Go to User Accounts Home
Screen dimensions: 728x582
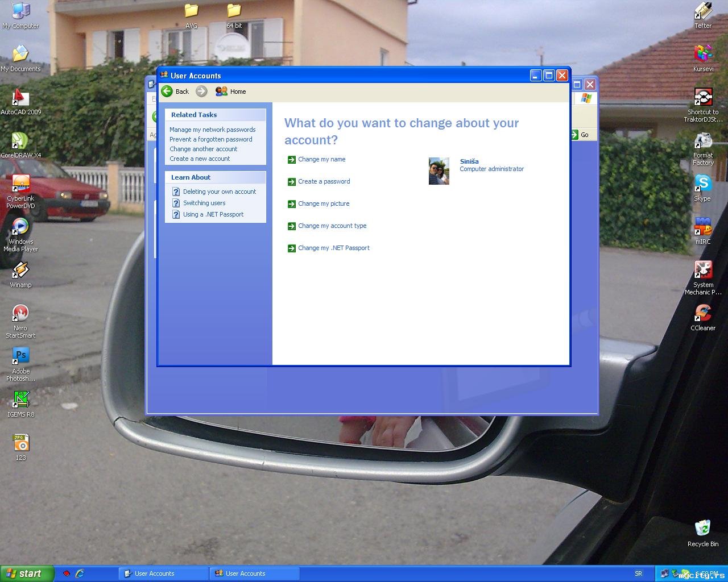(x=231, y=92)
